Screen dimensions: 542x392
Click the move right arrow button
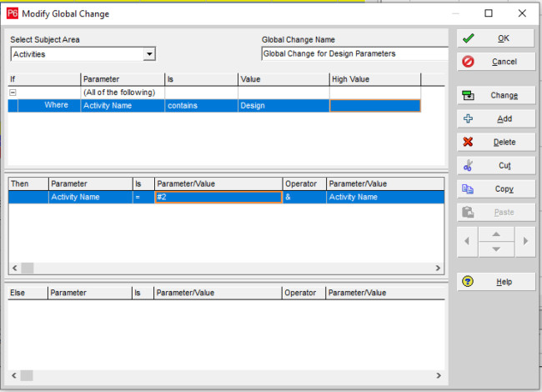pyautogui.click(x=525, y=241)
